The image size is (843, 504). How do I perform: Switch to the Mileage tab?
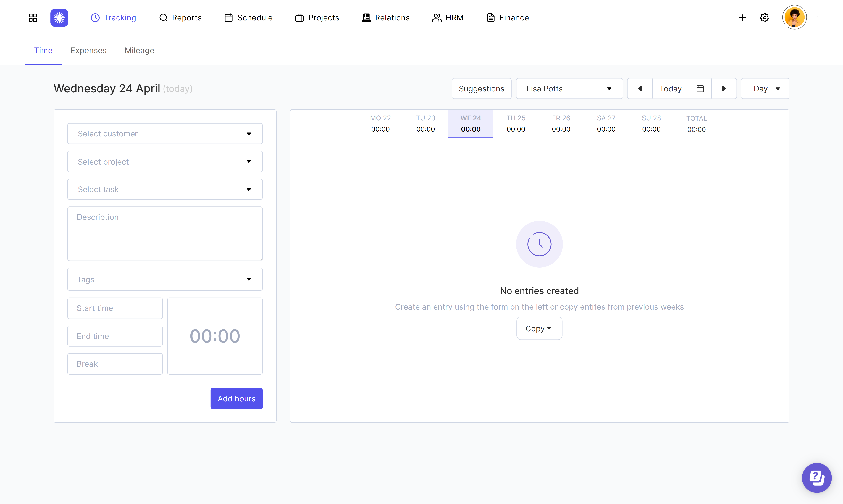tap(139, 50)
